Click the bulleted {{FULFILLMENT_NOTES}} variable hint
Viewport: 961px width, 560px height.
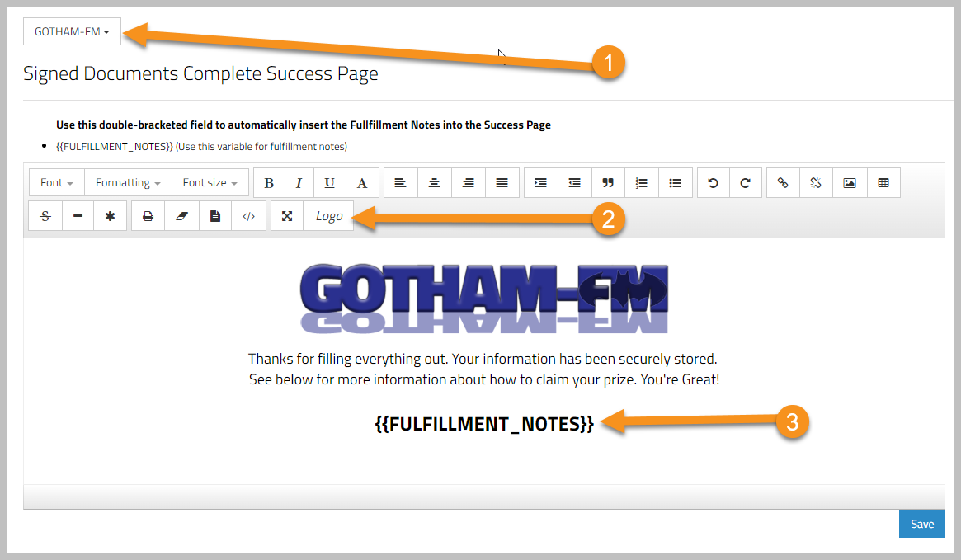[x=201, y=147]
